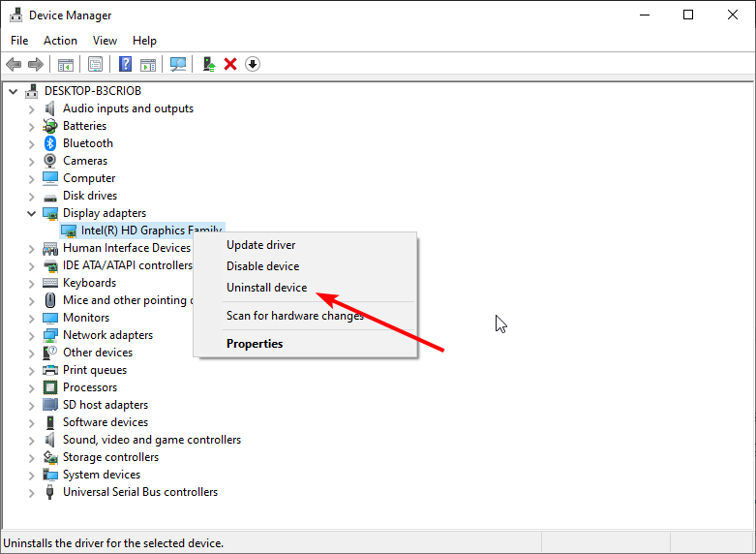Select the Monitors tree label
Screen dimensions: 756x554
pyautogui.click(x=86, y=318)
